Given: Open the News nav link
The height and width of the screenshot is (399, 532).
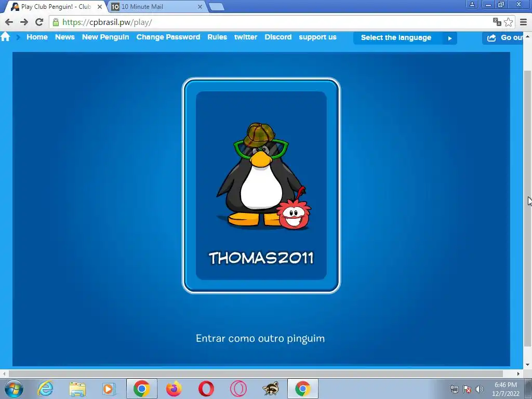Looking at the screenshot, I should point(65,37).
